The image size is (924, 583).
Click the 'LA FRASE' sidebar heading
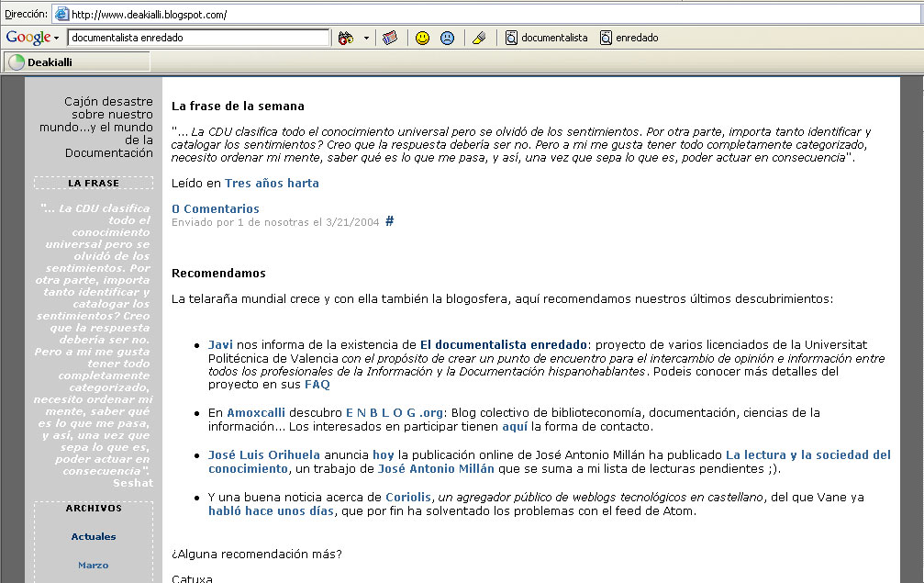coord(94,183)
